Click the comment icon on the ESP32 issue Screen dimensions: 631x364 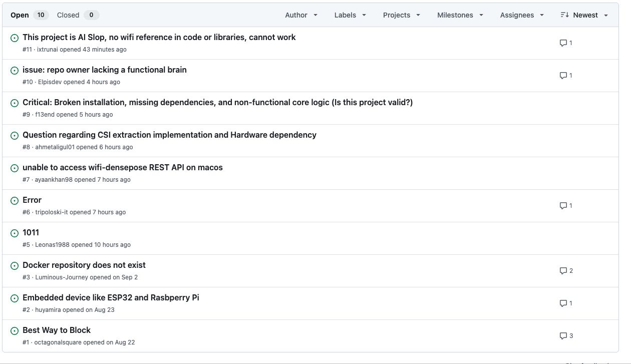pos(563,303)
